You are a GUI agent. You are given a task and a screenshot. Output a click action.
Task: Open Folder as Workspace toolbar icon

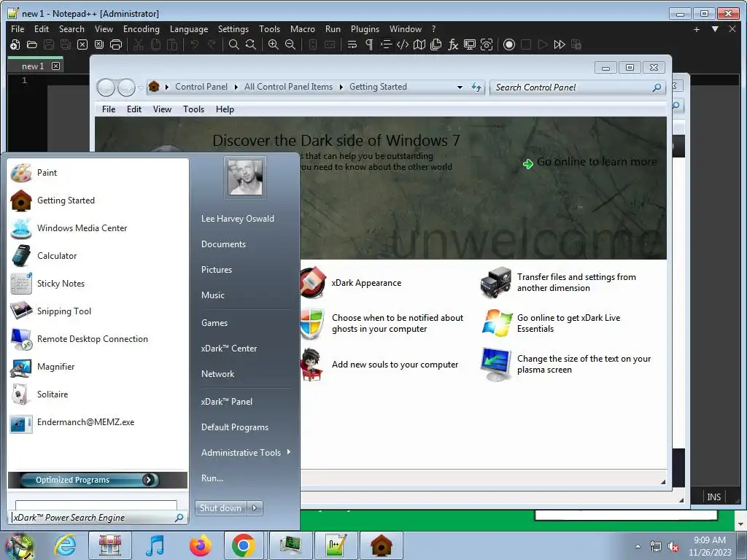[470, 44]
